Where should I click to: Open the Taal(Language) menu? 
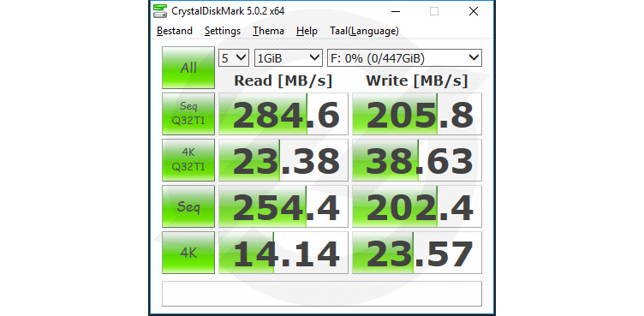(364, 31)
